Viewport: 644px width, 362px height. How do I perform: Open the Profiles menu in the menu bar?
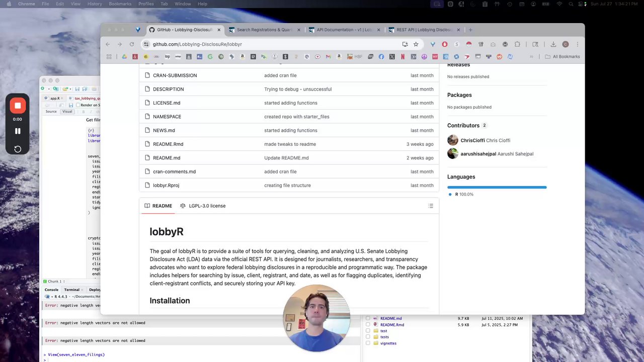point(146,4)
